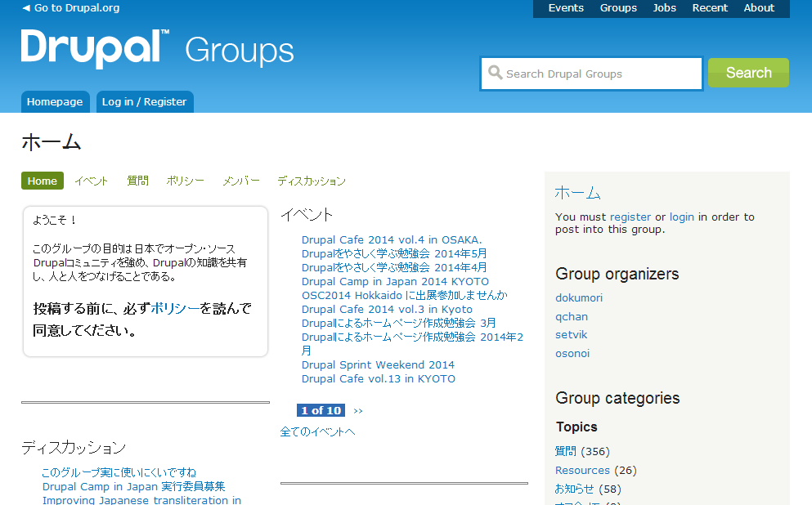Open the About menu item
812x505 pixels.
(x=759, y=7)
